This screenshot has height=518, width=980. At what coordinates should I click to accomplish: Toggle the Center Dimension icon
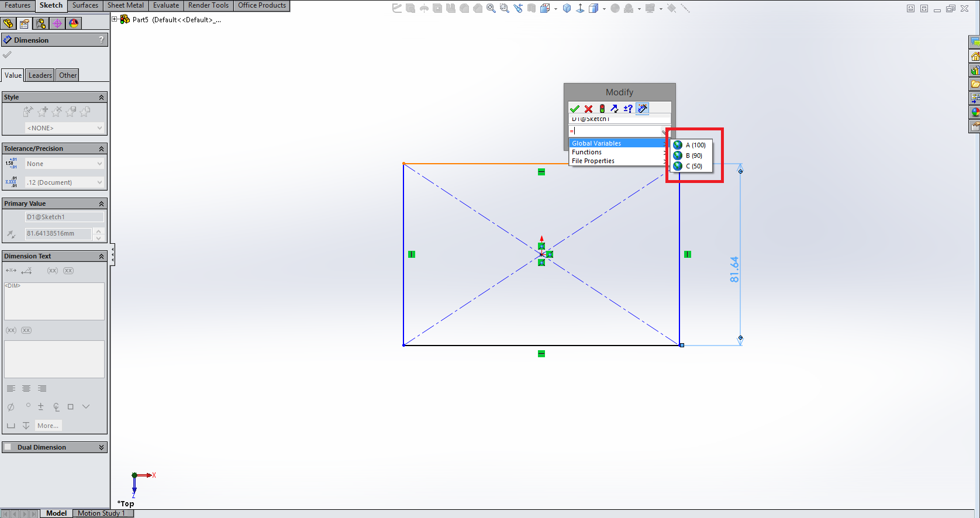click(x=11, y=271)
